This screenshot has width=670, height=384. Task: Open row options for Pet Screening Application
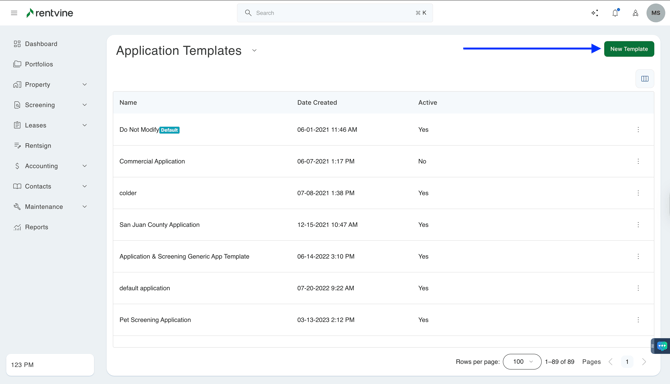coord(638,320)
